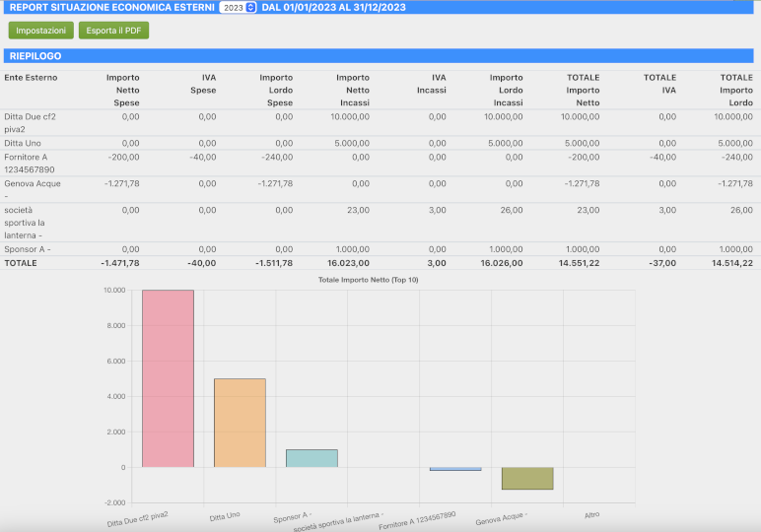This screenshot has width=761, height=532.
Task: Click the TOTALE row label in table
Action: point(21,263)
